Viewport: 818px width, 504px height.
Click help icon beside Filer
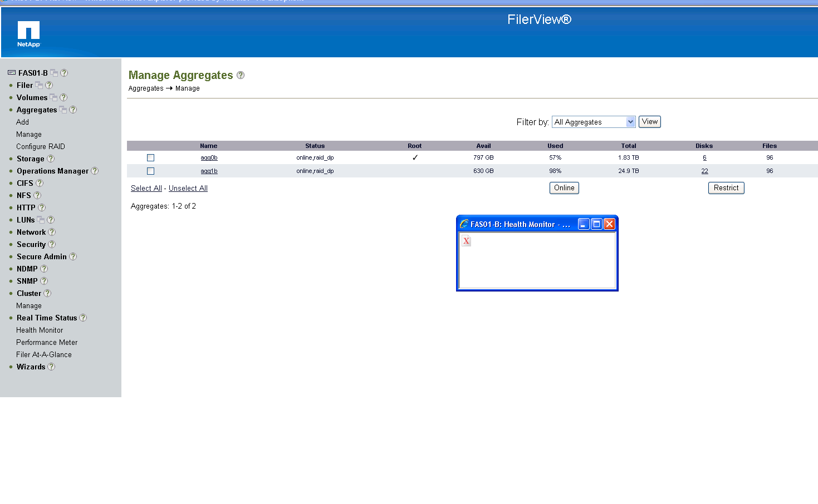(49, 85)
